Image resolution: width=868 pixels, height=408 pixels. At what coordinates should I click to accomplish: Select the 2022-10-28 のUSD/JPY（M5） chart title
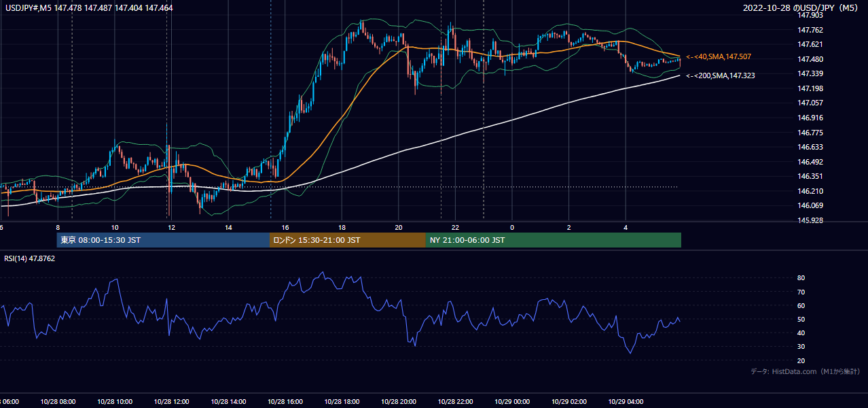coord(802,8)
